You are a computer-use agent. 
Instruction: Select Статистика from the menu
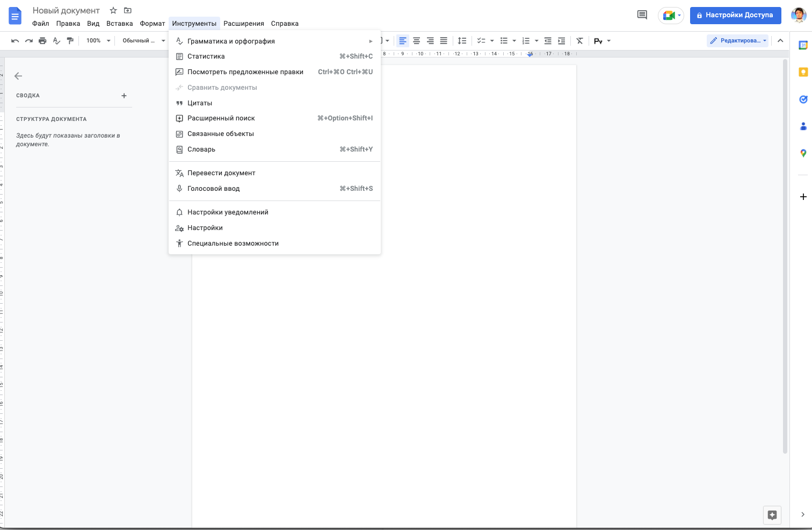(274, 56)
